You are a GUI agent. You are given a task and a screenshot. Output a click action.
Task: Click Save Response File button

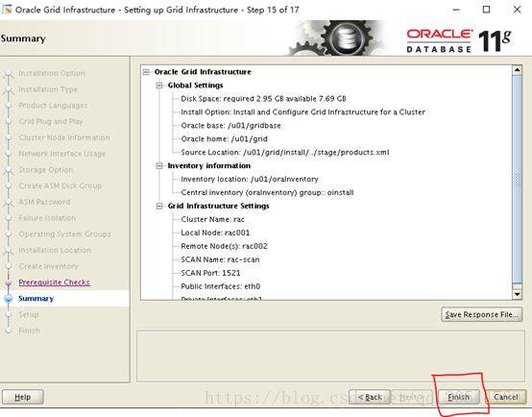click(x=481, y=314)
